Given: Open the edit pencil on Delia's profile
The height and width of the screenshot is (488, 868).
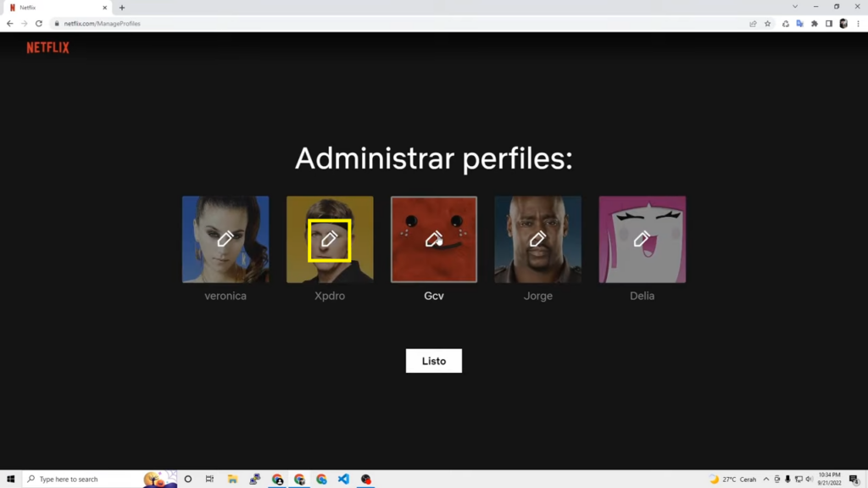Looking at the screenshot, I should (x=642, y=239).
